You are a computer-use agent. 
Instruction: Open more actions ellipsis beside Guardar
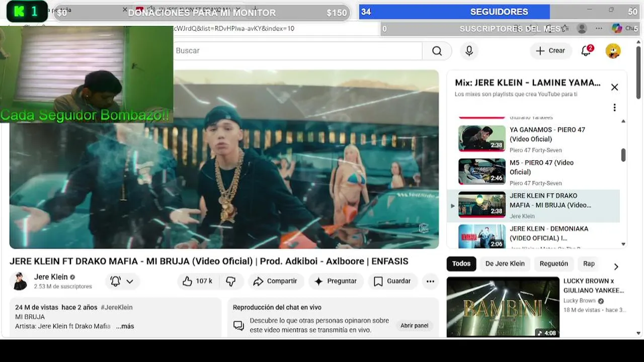click(x=430, y=281)
